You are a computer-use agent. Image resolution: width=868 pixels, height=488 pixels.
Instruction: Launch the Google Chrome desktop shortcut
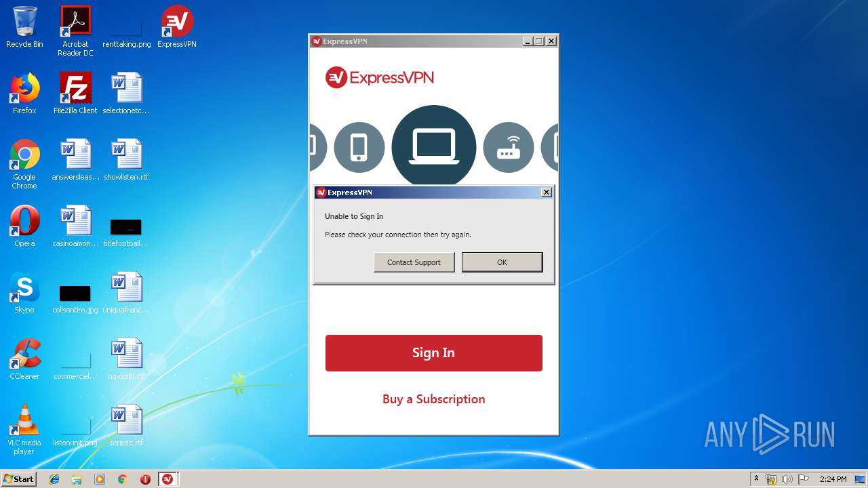[x=24, y=164]
